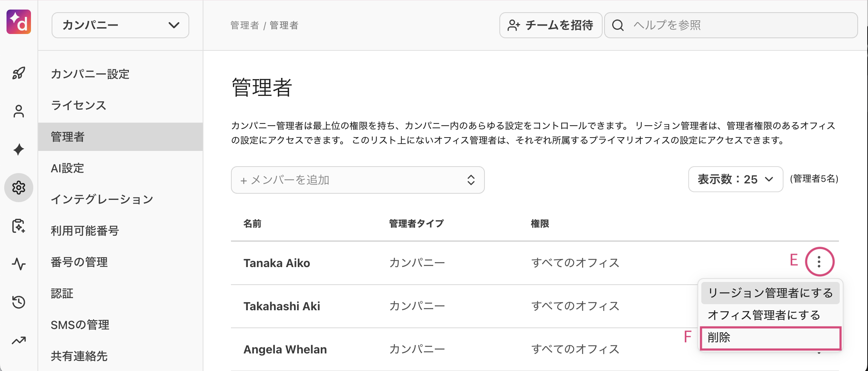Open the clipboard sparkle icon in sidebar

tap(19, 226)
